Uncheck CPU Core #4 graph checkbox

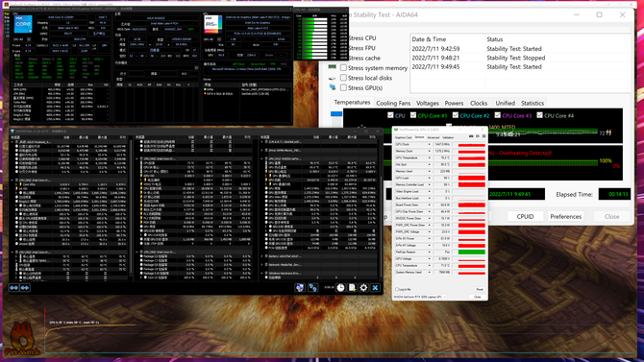539,115
